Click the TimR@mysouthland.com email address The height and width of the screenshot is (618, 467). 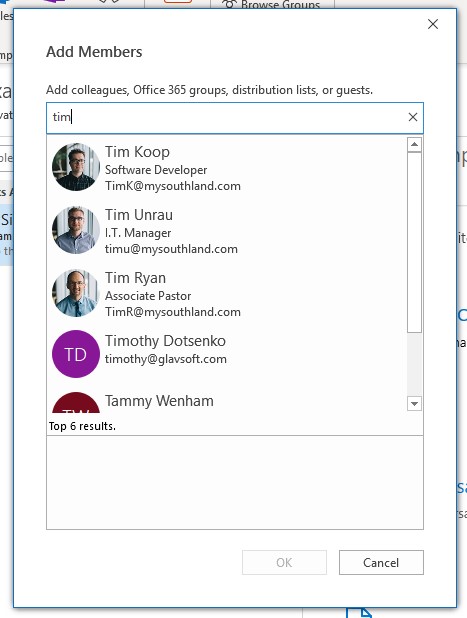[173, 312]
